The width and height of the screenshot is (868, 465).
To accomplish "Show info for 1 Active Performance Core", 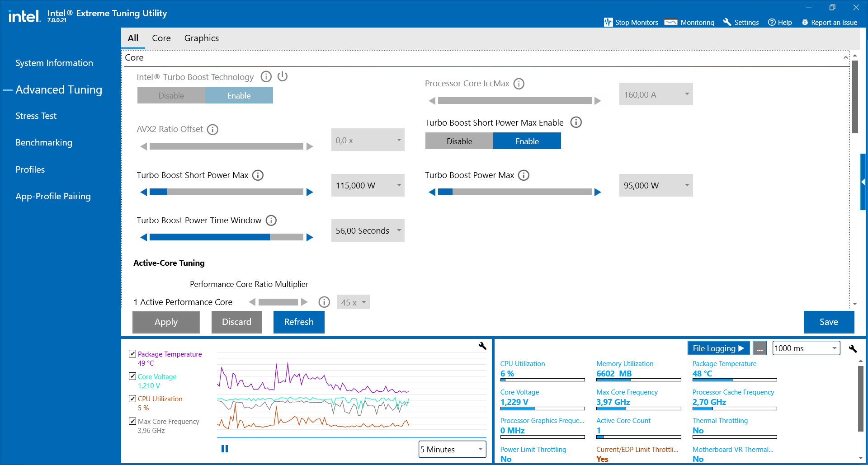I will click(x=324, y=302).
